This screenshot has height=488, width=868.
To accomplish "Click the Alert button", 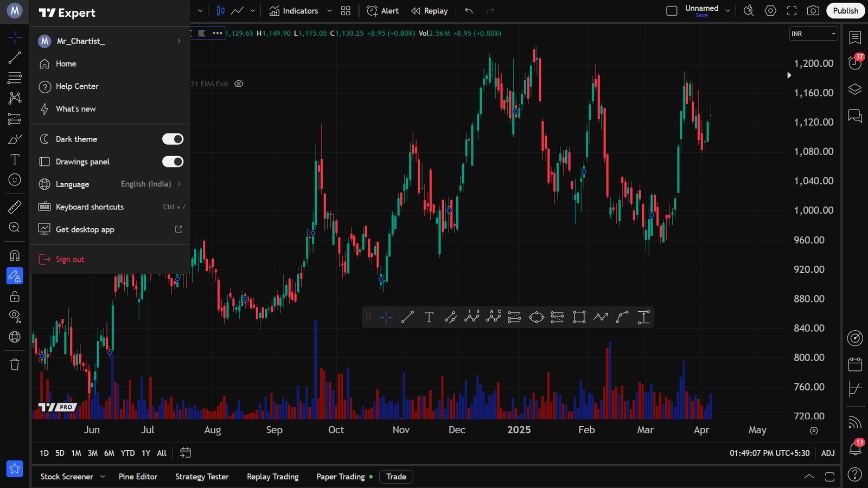I will pyautogui.click(x=382, y=11).
